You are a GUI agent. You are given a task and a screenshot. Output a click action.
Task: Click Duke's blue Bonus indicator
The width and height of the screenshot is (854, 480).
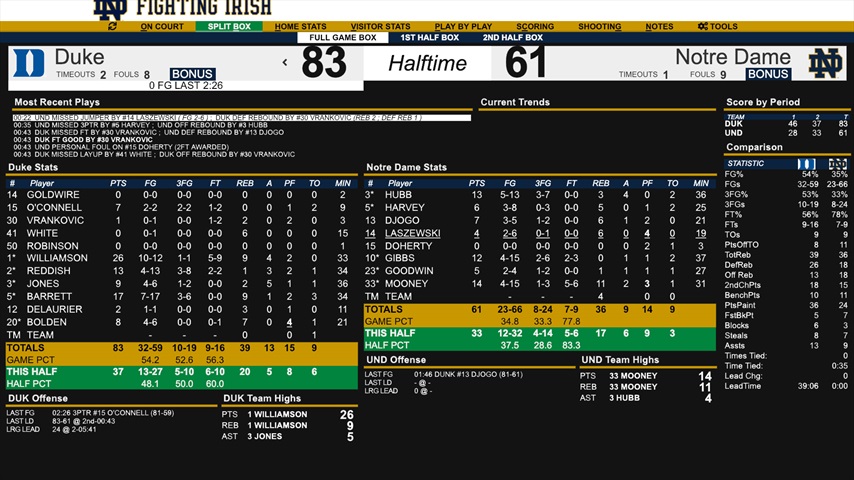click(x=192, y=74)
